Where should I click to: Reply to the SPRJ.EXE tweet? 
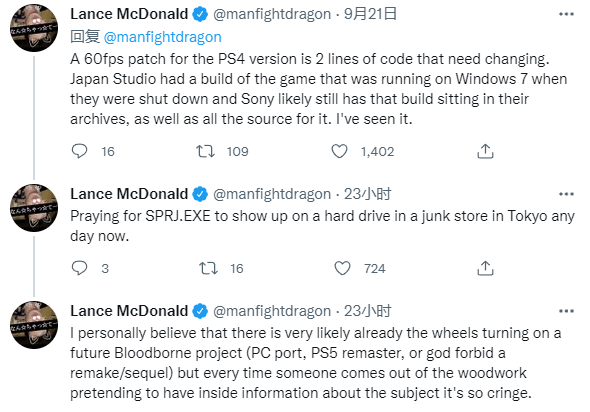(x=79, y=268)
